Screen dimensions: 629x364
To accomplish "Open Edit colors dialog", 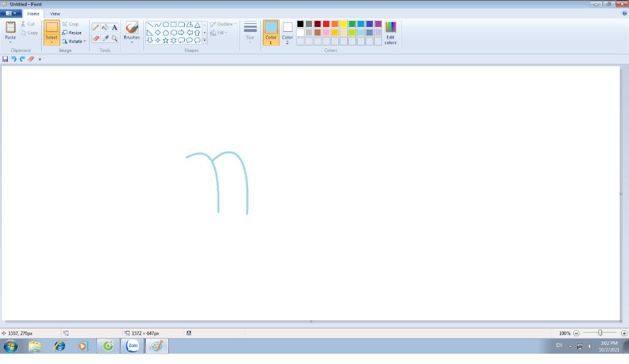I will pos(390,33).
